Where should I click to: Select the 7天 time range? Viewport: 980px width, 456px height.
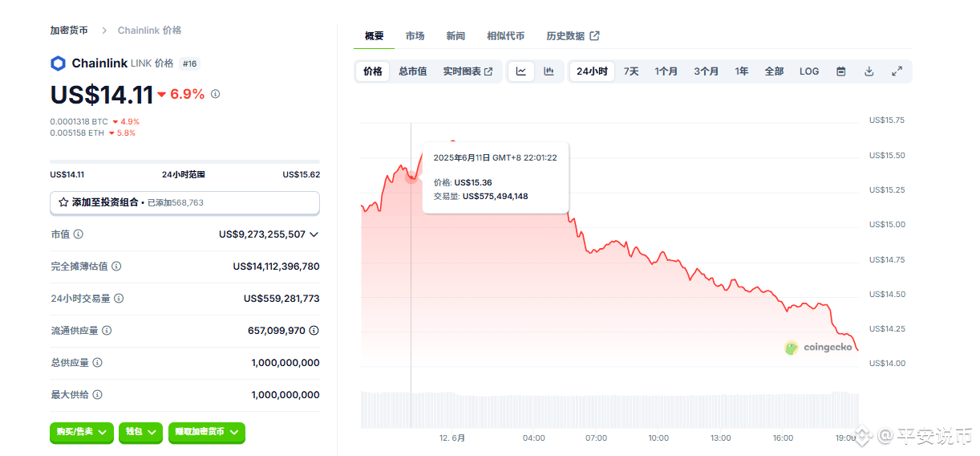coord(631,71)
